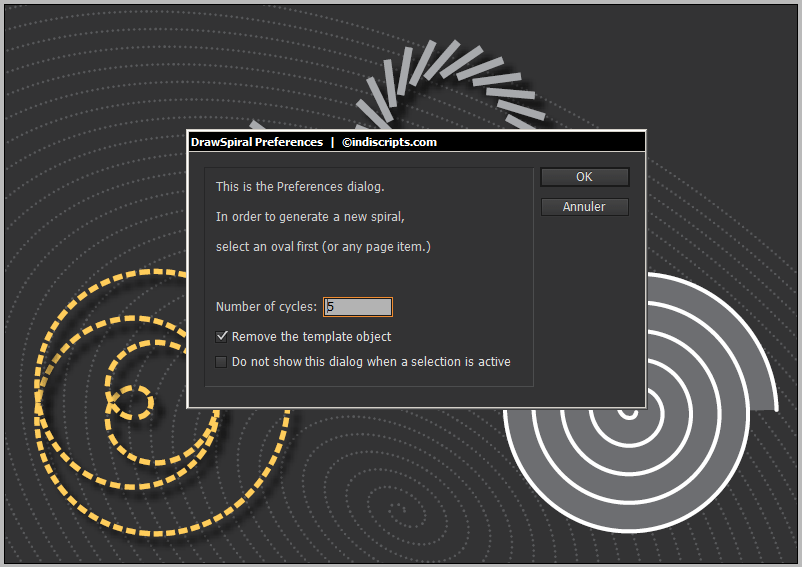Uncheck Remove the template object checkbox
Viewport: 802px width, 567px height.
pyautogui.click(x=222, y=337)
